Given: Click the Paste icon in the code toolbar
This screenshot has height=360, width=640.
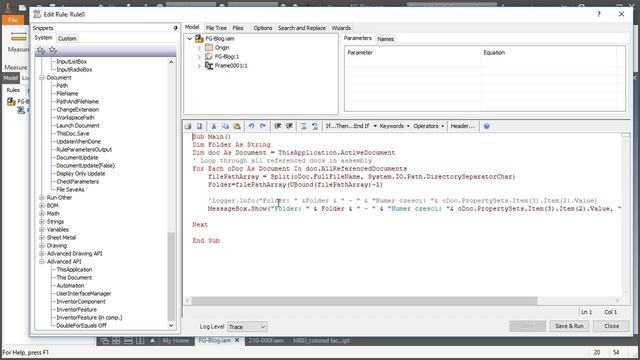Looking at the screenshot, I should 237,126.
